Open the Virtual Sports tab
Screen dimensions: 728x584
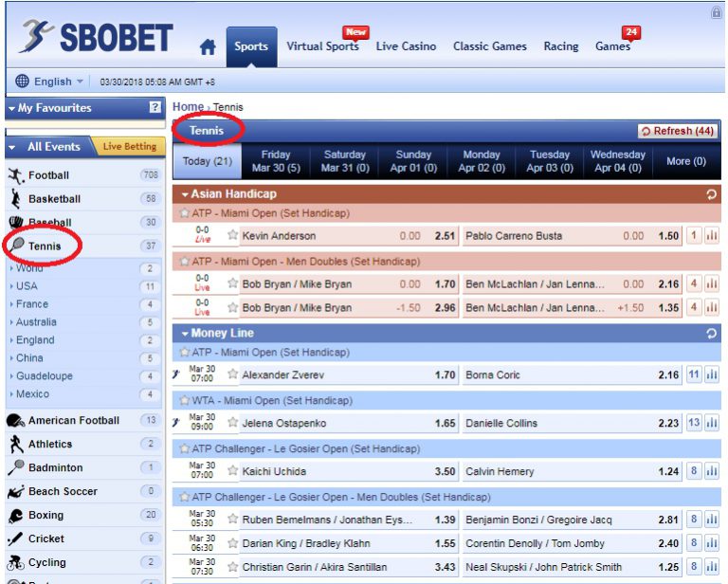click(322, 46)
